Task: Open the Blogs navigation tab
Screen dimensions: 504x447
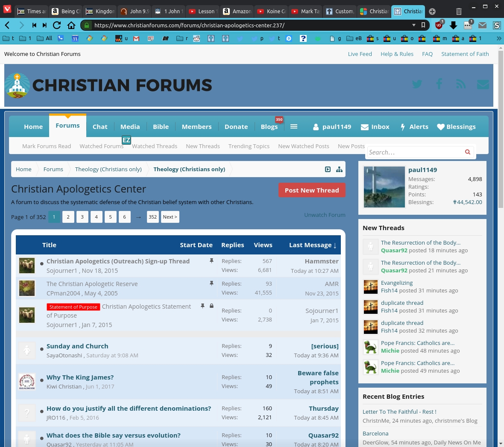Action: 269,127
